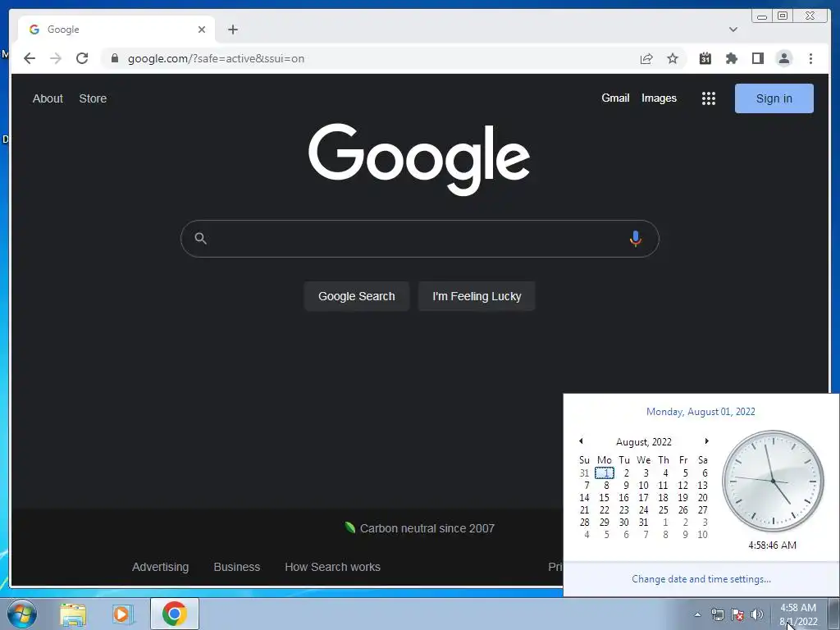This screenshot has width=840, height=630.
Task: Open the Gmail link
Action: click(615, 98)
